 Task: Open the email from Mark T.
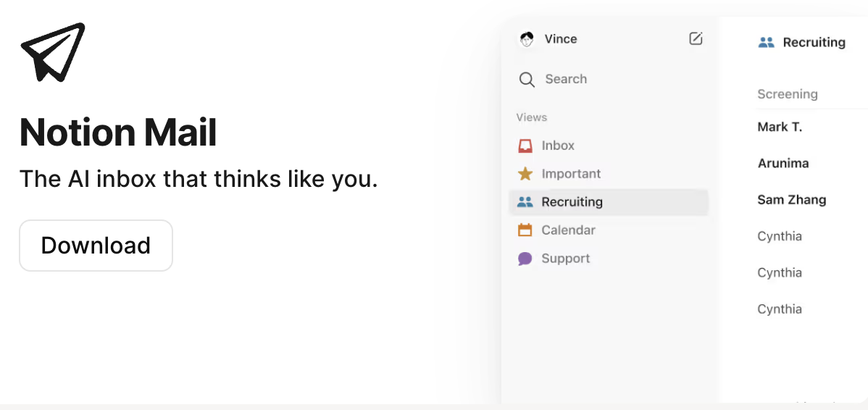tap(780, 127)
